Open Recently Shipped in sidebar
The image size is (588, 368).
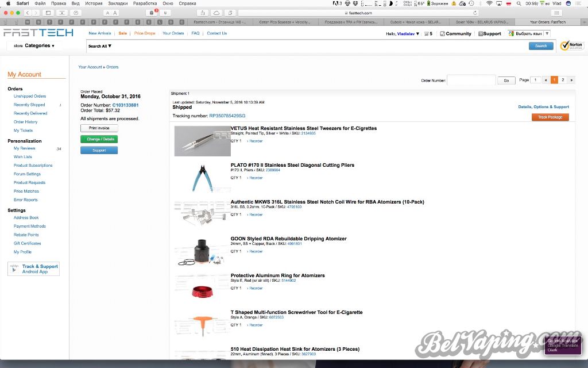click(x=29, y=105)
